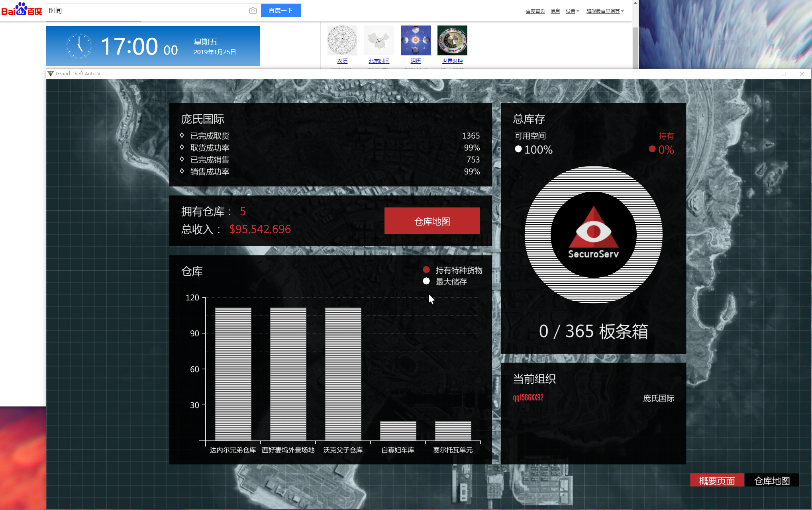Click the diamond bullet beside 已完成取货

182,135
